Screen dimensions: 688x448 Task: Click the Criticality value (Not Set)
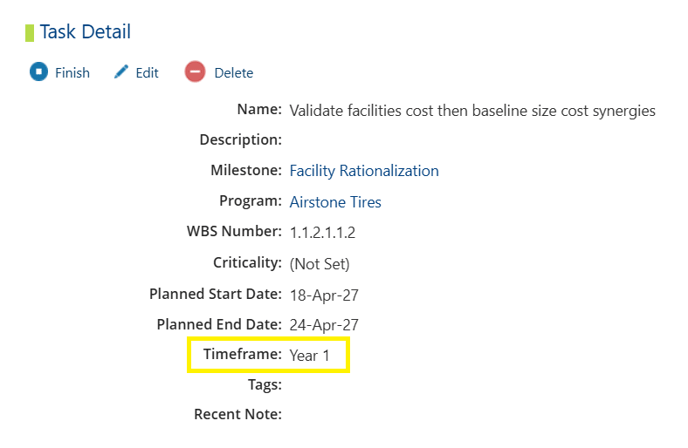[x=319, y=264]
